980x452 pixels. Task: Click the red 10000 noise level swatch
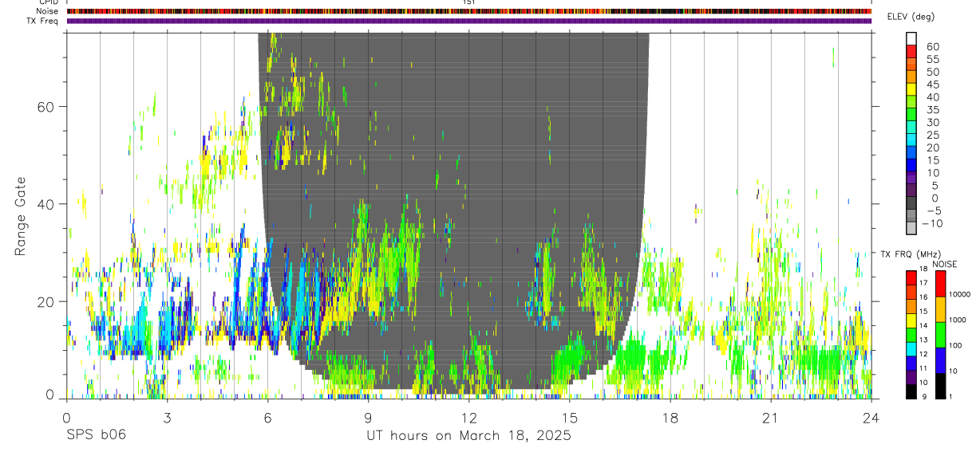941,284
